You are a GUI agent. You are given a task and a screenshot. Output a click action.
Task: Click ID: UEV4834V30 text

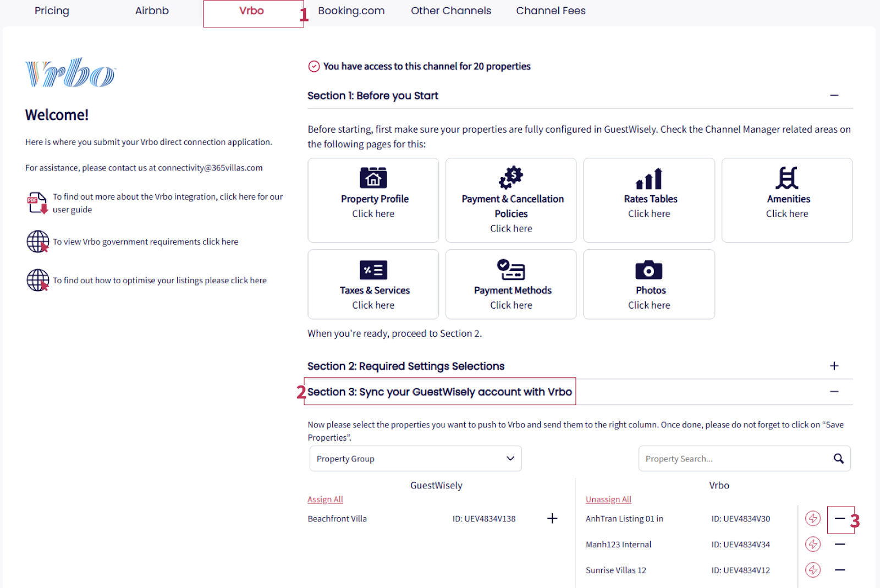pyautogui.click(x=741, y=519)
